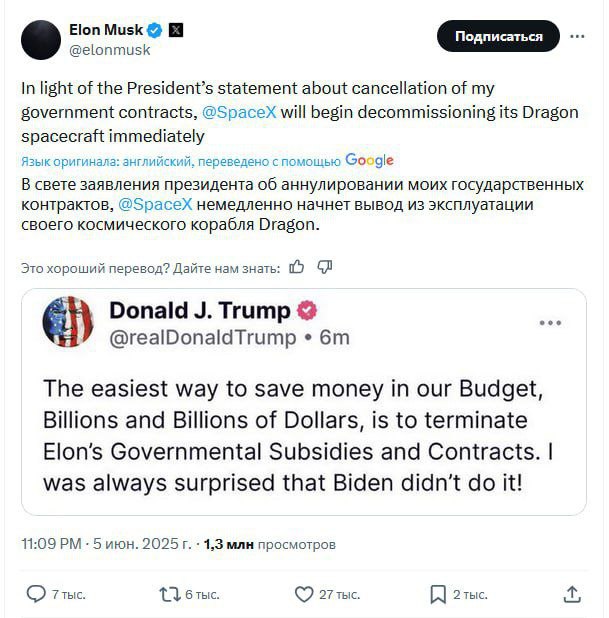Viewport: 609px width, 618px height.
Task: Like the tweet with heart icon
Action: coord(304,594)
